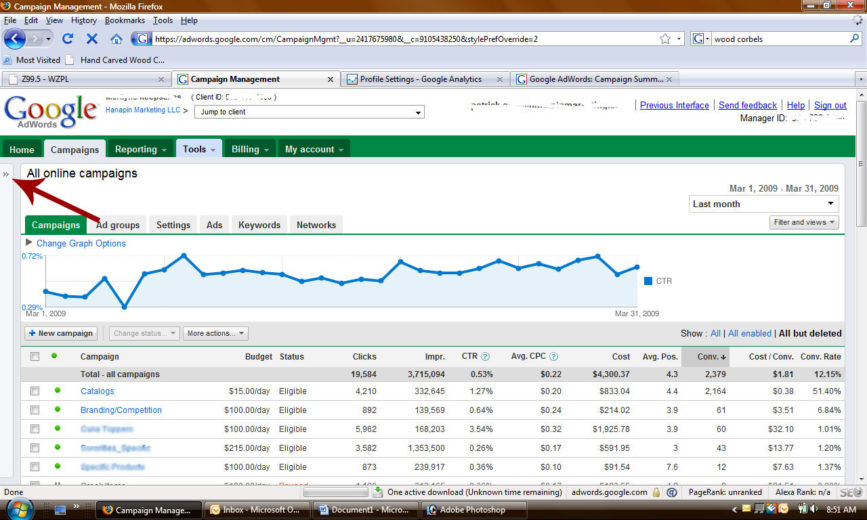This screenshot has height=520, width=867.
Task: Click the wood corbels search field
Action: tap(780, 39)
